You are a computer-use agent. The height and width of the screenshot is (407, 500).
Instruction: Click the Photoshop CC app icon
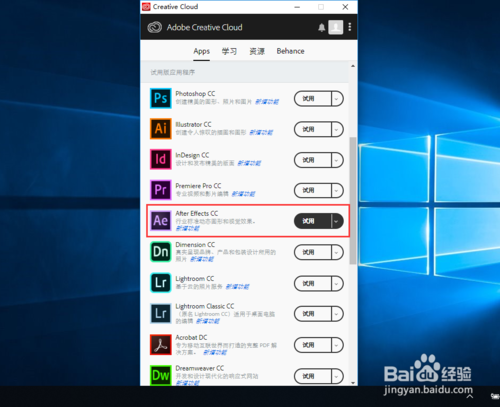161,98
